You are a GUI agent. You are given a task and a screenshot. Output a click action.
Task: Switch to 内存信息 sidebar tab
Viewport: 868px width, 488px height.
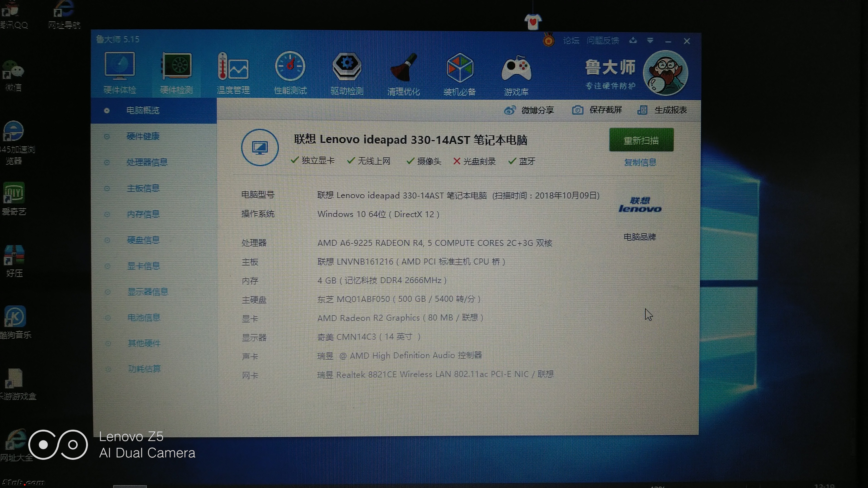(x=143, y=214)
